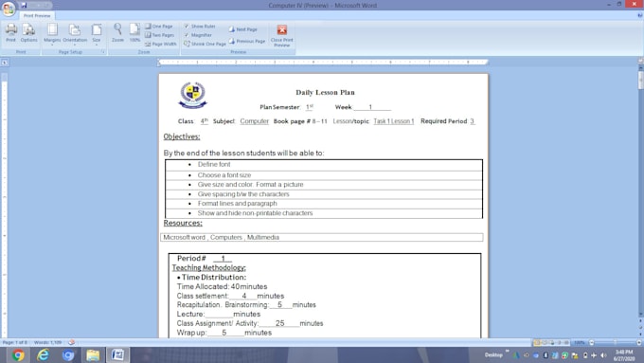
Task: Click Time Allocated: 40 minutes line
Action: pyautogui.click(x=222, y=286)
